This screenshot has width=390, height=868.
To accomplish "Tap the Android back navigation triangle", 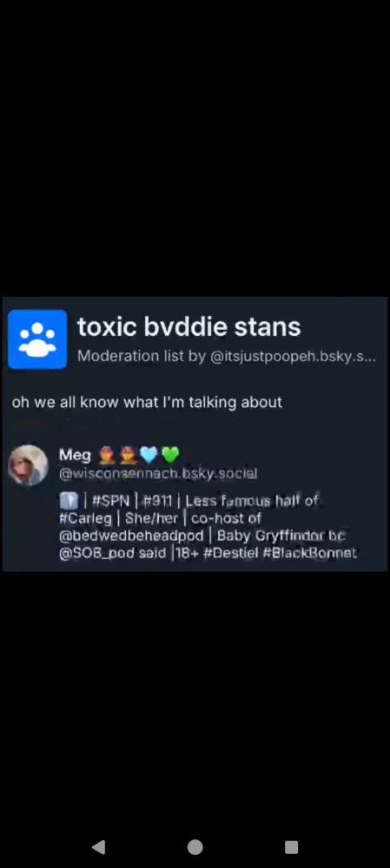I will tap(99, 847).
